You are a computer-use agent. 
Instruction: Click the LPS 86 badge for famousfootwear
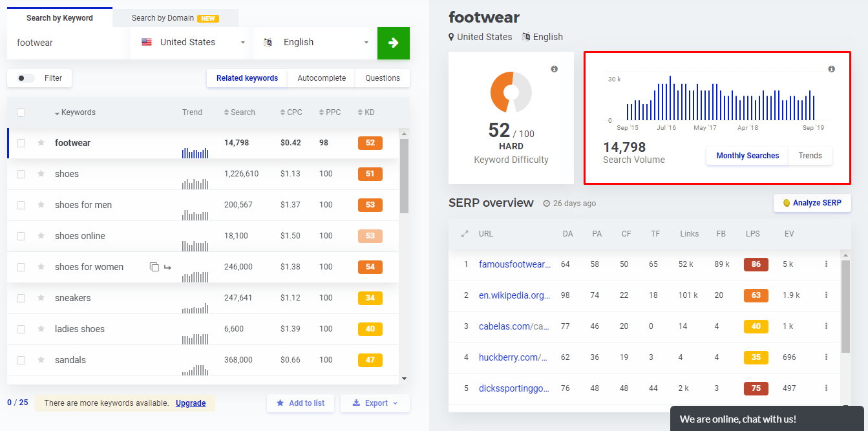click(756, 264)
